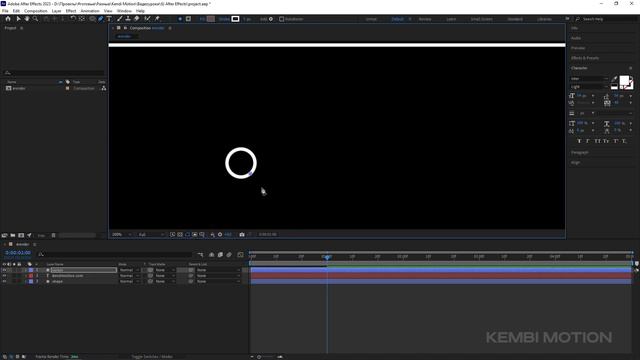This screenshot has width=640, height=360.
Task: Open the Composition menu
Action: (x=36, y=11)
